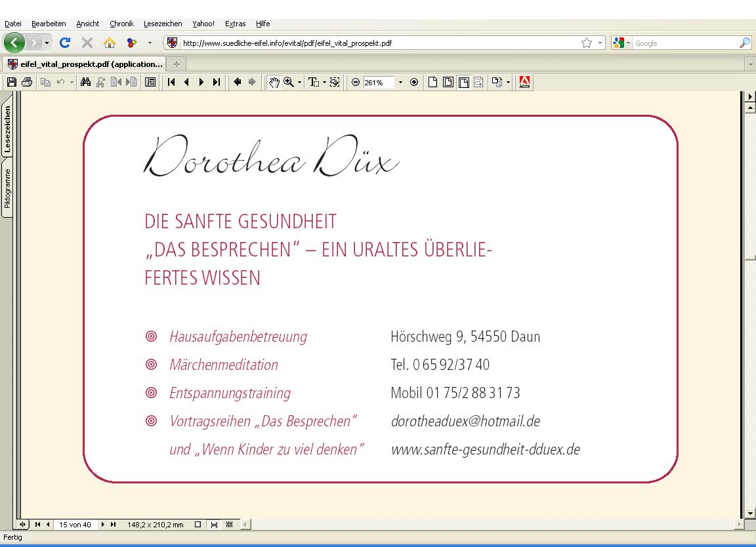This screenshot has height=547, width=756.
Task: Go to the first page using the toolbar
Action: [x=171, y=82]
